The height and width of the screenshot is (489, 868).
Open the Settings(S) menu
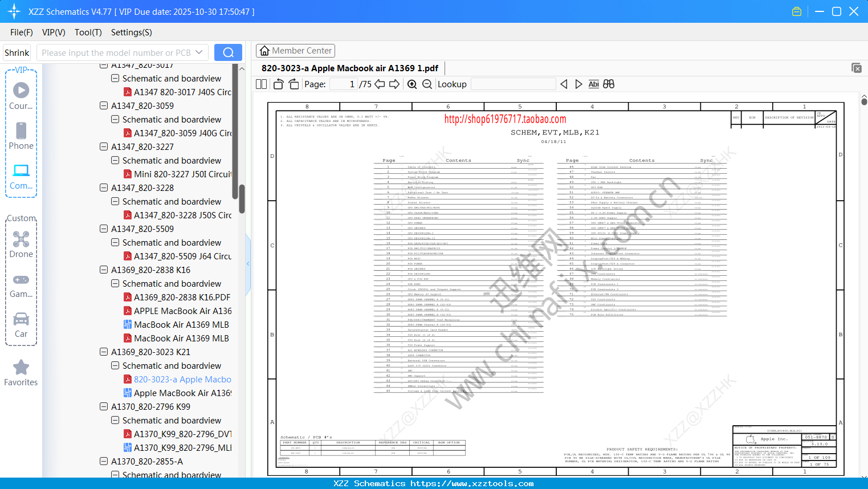point(132,32)
